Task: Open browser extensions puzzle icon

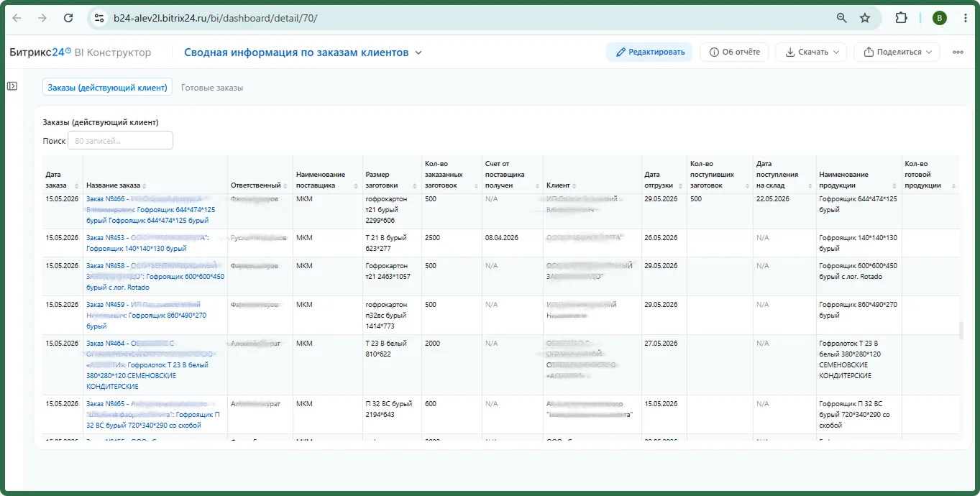Action: point(901,18)
